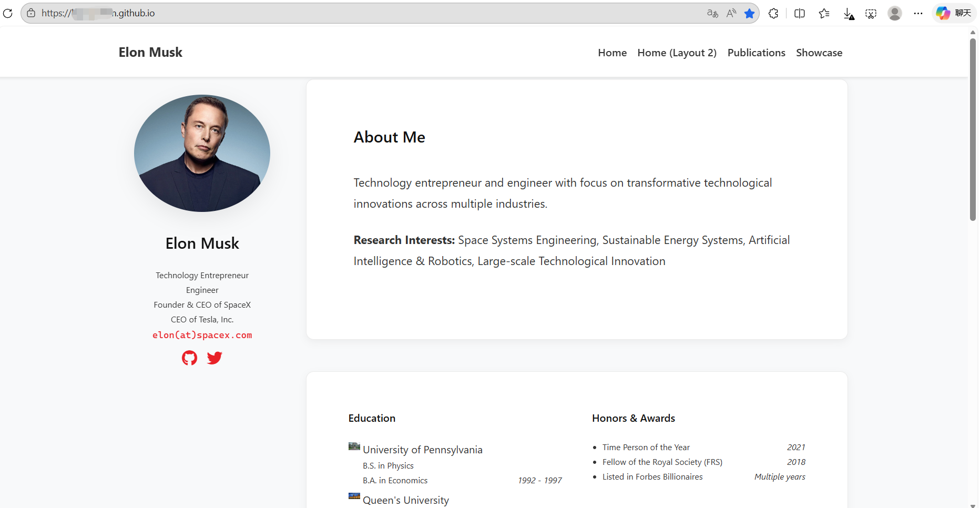Open the favorites list icon

(824, 13)
